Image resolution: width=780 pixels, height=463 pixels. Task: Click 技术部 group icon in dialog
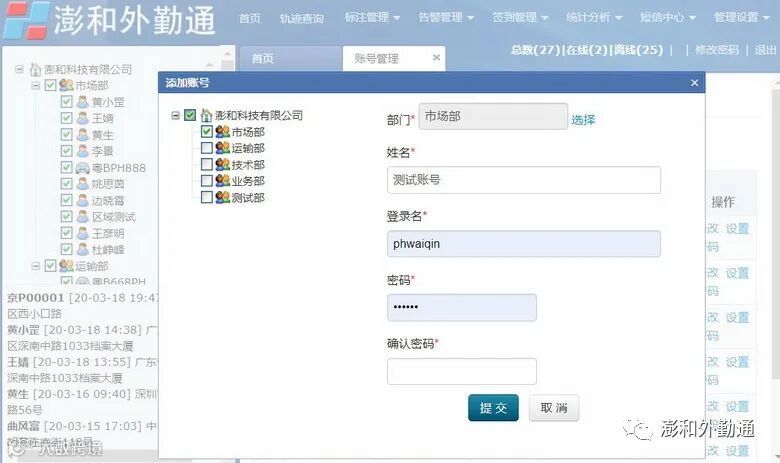pos(222,165)
